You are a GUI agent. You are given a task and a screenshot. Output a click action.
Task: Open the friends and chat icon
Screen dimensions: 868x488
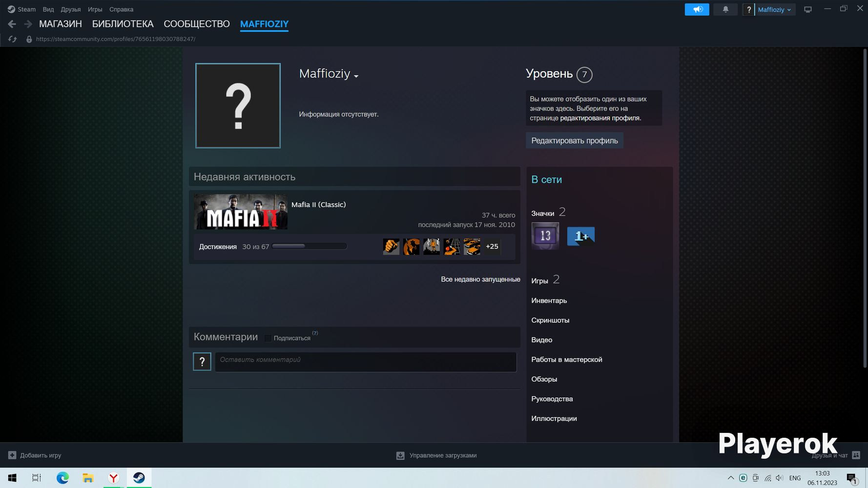(856, 455)
